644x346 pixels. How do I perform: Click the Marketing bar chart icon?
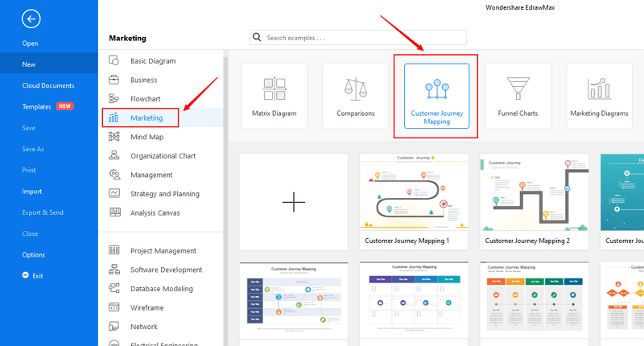pyautogui.click(x=114, y=117)
